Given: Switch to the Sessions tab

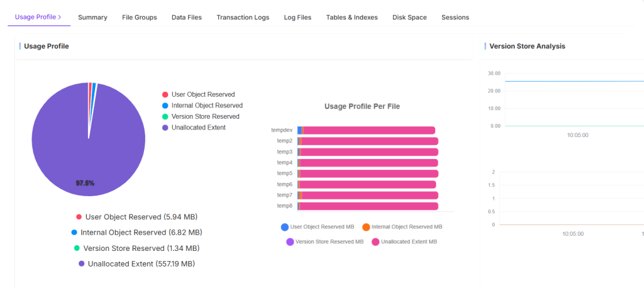Looking at the screenshot, I should click(x=455, y=18).
